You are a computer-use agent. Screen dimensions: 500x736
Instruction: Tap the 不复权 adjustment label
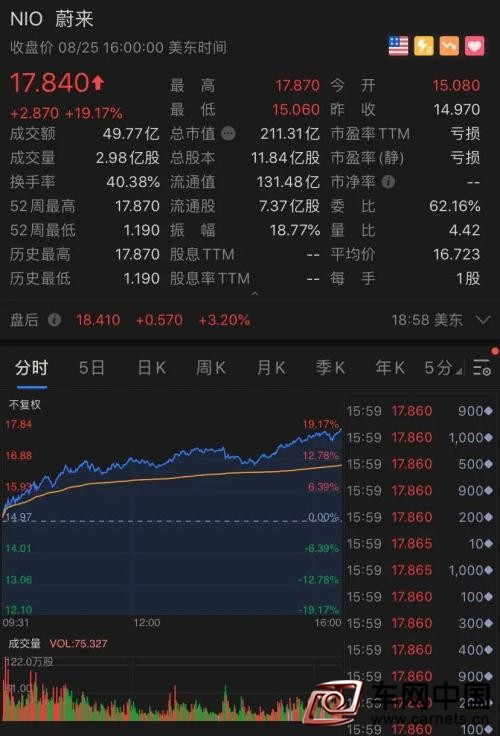tap(25, 405)
